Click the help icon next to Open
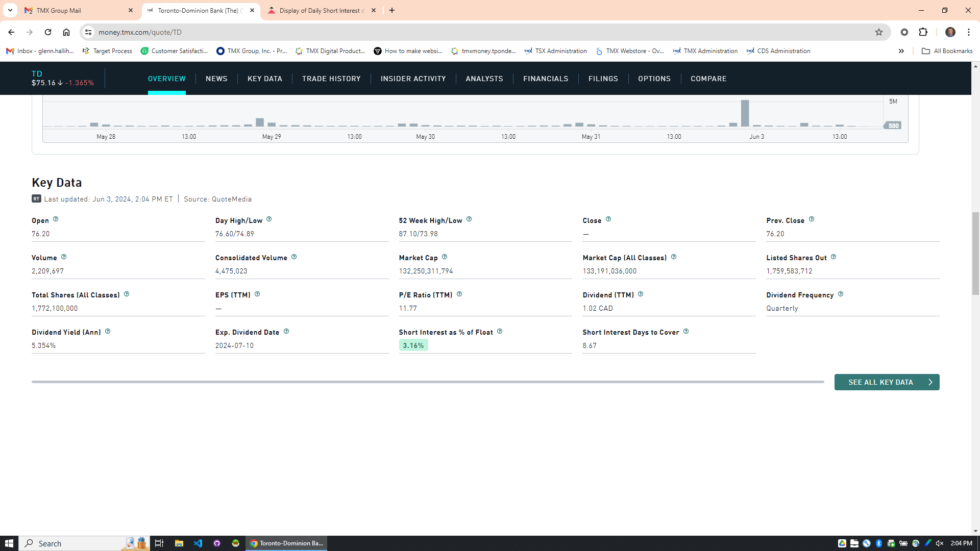Image resolution: width=980 pixels, height=551 pixels. 56,219
